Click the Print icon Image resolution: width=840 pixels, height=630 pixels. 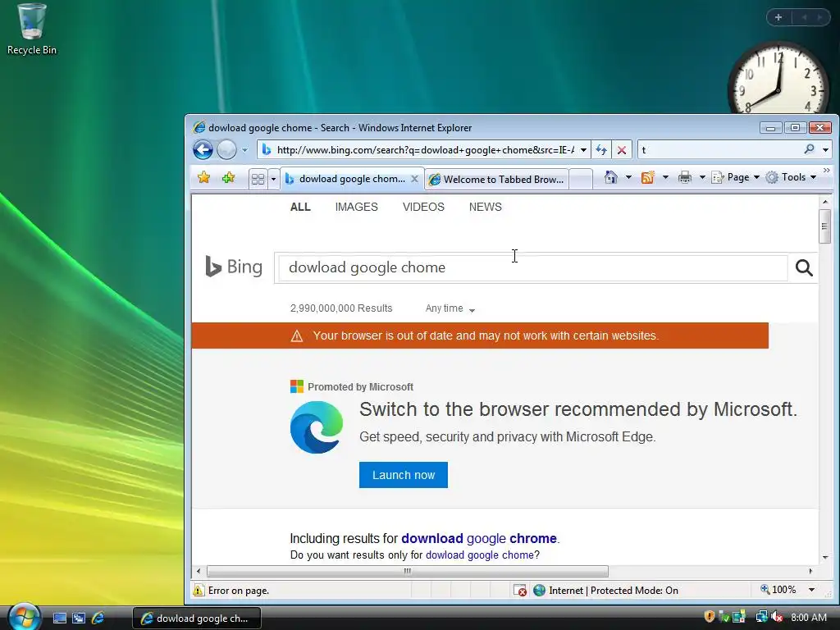coord(685,177)
